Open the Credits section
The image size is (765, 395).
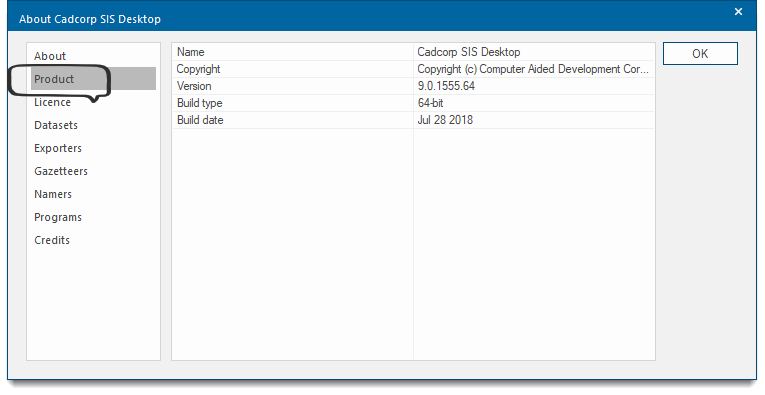pos(52,239)
